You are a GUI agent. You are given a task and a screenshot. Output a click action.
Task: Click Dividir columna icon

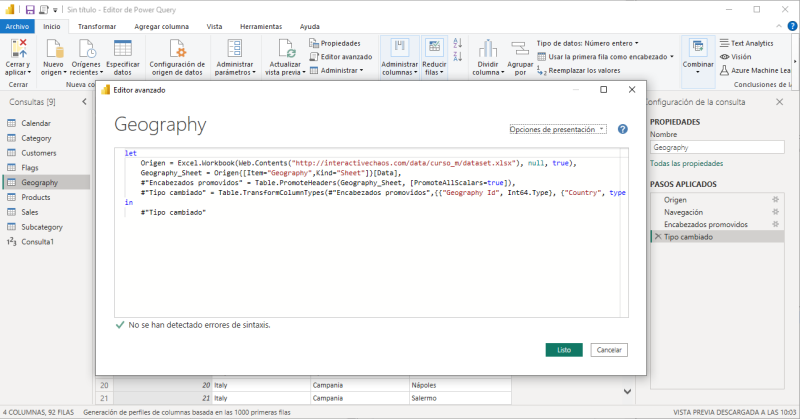488,49
